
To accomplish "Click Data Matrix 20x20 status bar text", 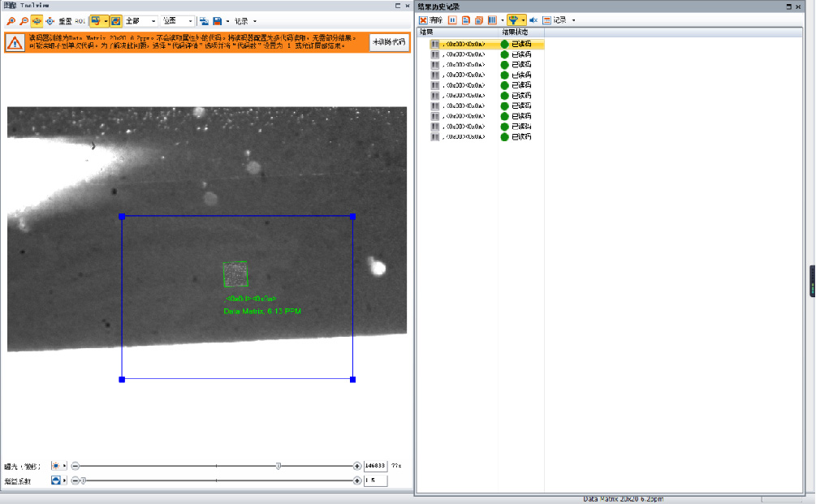I will point(624,499).
